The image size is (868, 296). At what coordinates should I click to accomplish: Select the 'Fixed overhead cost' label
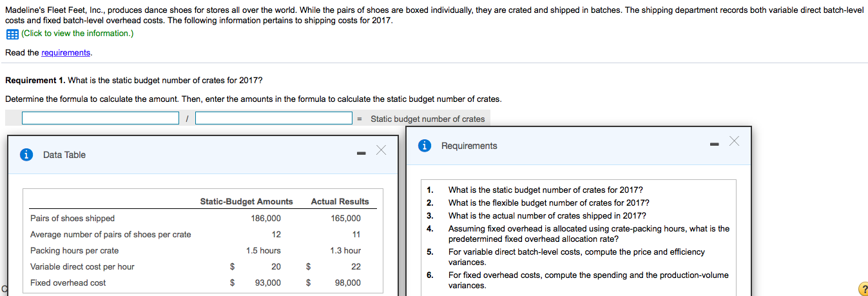(x=68, y=283)
